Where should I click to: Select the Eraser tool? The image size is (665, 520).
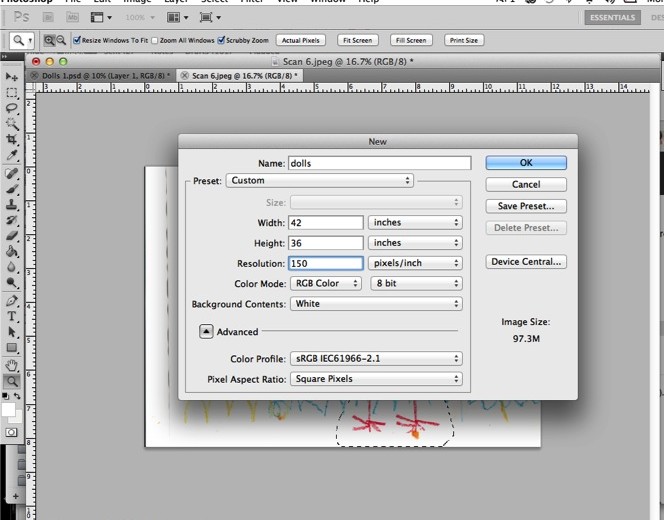tap(11, 236)
